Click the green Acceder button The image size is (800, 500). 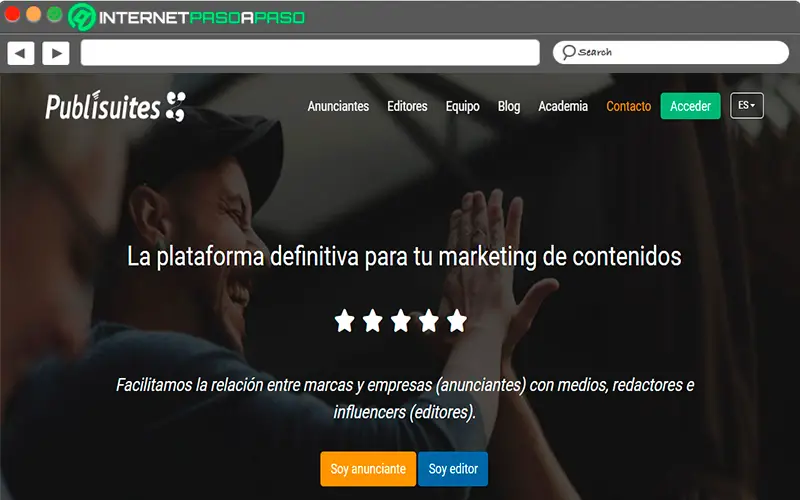[x=690, y=106]
